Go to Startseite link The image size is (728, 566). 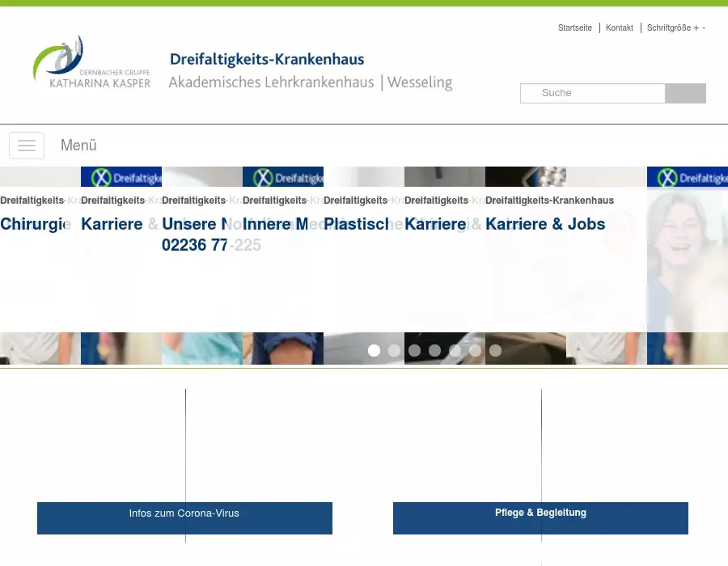pyautogui.click(x=574, y=27)
